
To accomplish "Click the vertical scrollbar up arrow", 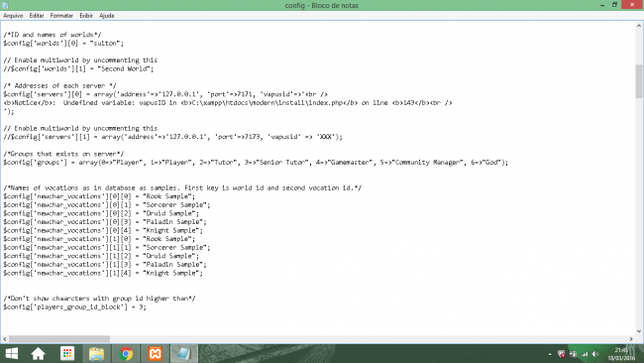I will (x=639, y=26).
